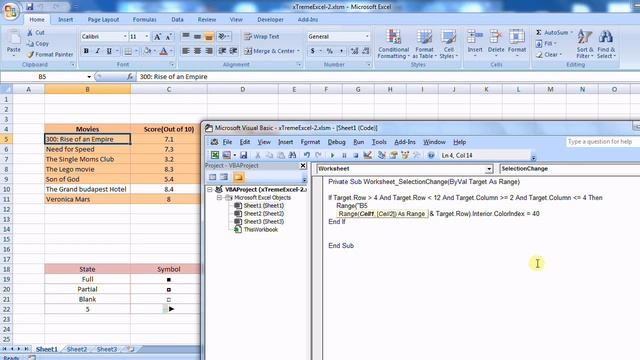Click the Name Box showing B5
This screenshot has width=640, height=360.
coord(42,77)
